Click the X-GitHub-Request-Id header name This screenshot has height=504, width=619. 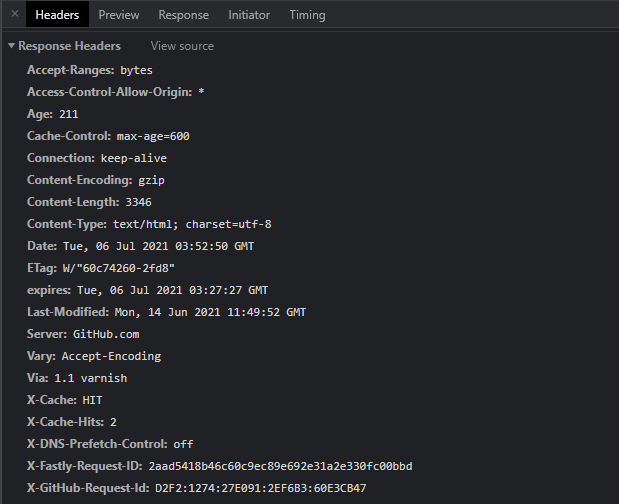coord(88,488)
